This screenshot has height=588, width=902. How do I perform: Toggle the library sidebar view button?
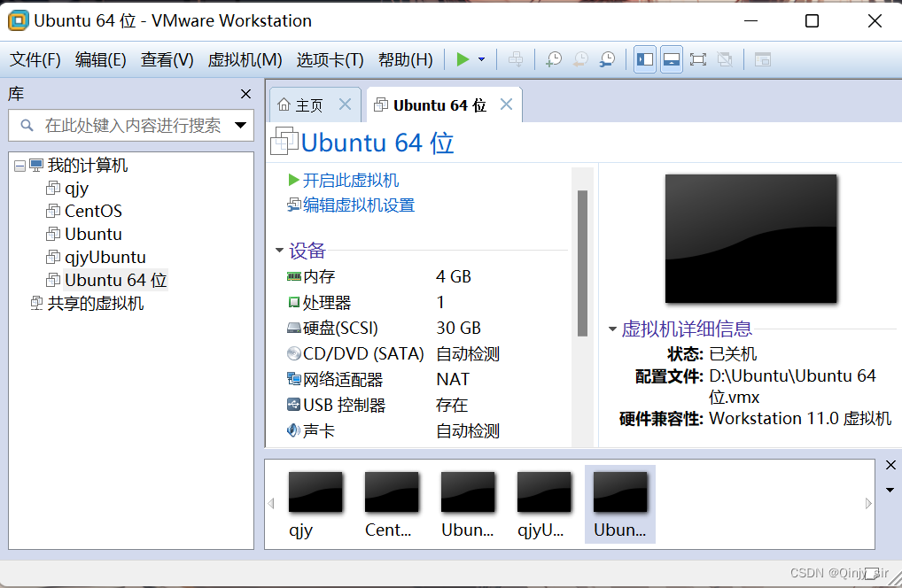coord(645,59)
